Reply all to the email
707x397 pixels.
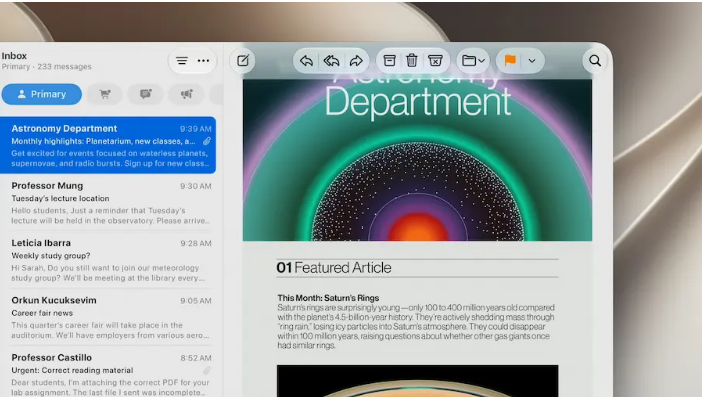pyautogui.click(x=331, y=60)
